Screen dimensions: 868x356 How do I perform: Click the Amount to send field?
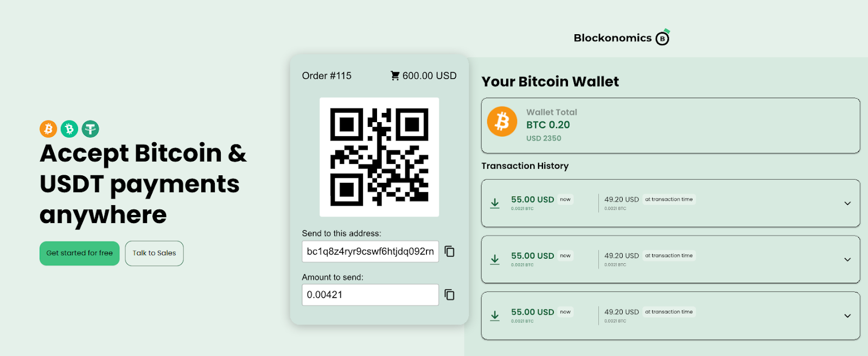point(370,295)
